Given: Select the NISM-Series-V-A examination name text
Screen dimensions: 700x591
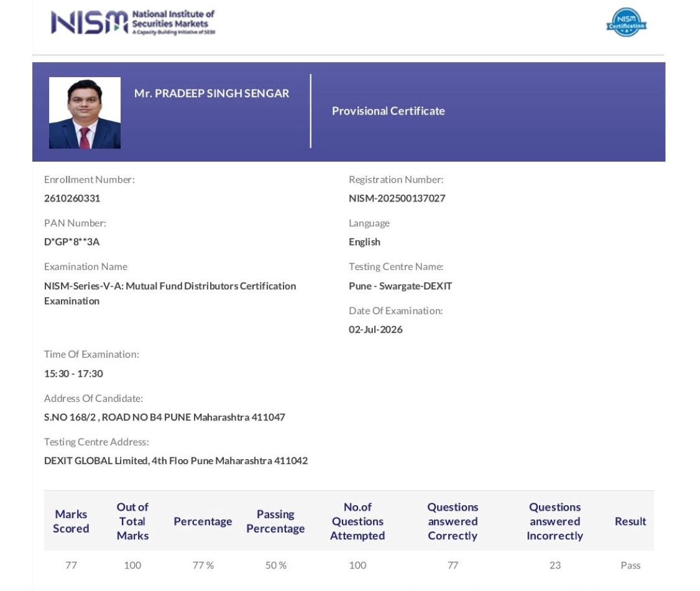Looking at the screenshot, I should pyautogui.click(x=170, y=294).
